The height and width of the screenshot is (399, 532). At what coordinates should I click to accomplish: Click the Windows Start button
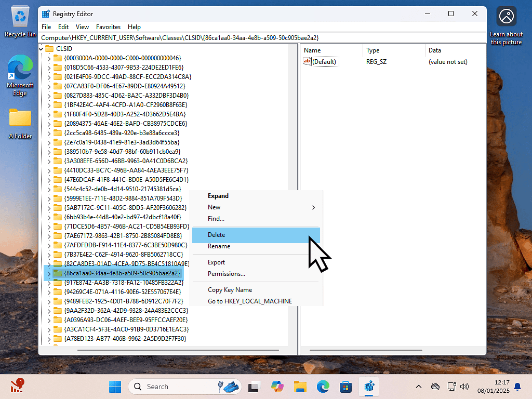[115, 387]
